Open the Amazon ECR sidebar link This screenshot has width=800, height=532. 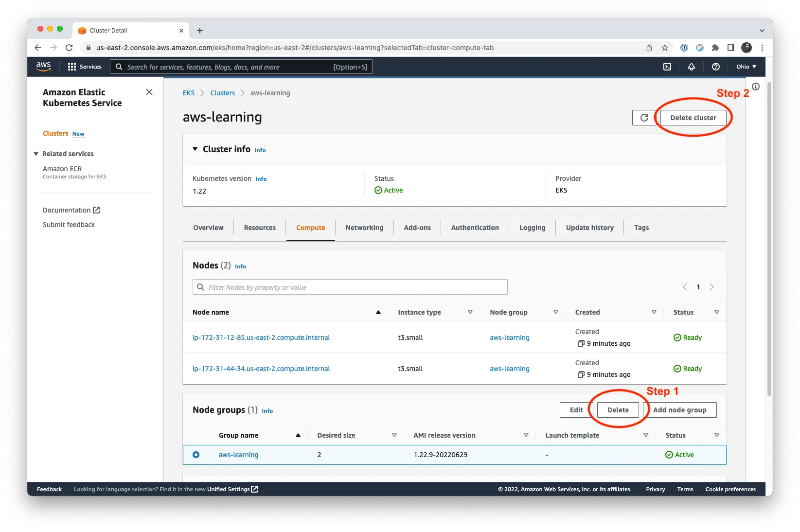[62, 169]
